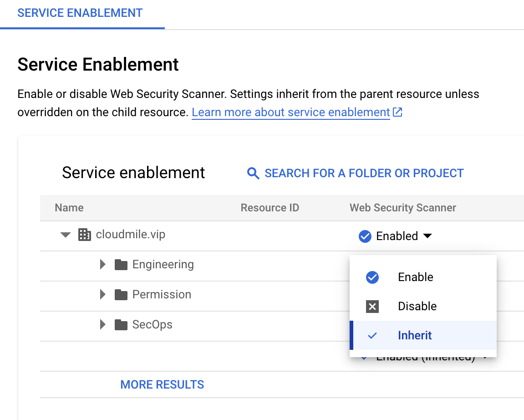524x420 pixels.
Task: Expand the Engineering folder
Action: (102, 265)
